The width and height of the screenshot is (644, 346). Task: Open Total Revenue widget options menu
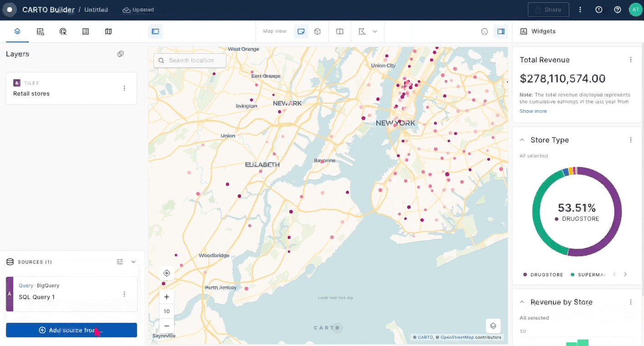[631, 60]
